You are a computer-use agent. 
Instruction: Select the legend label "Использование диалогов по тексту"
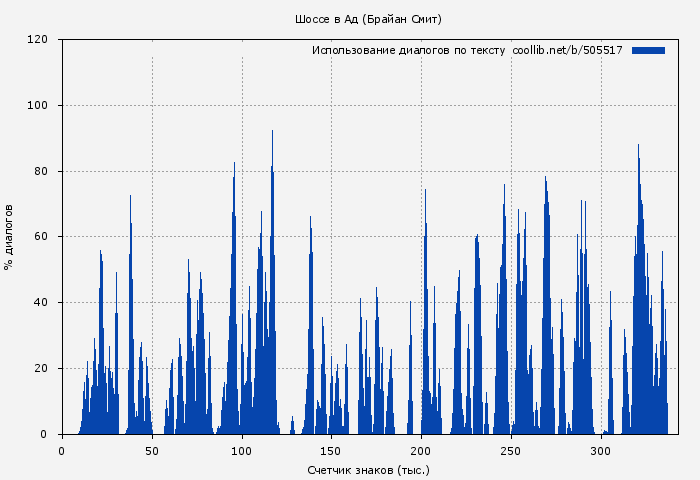coord(408,50)
